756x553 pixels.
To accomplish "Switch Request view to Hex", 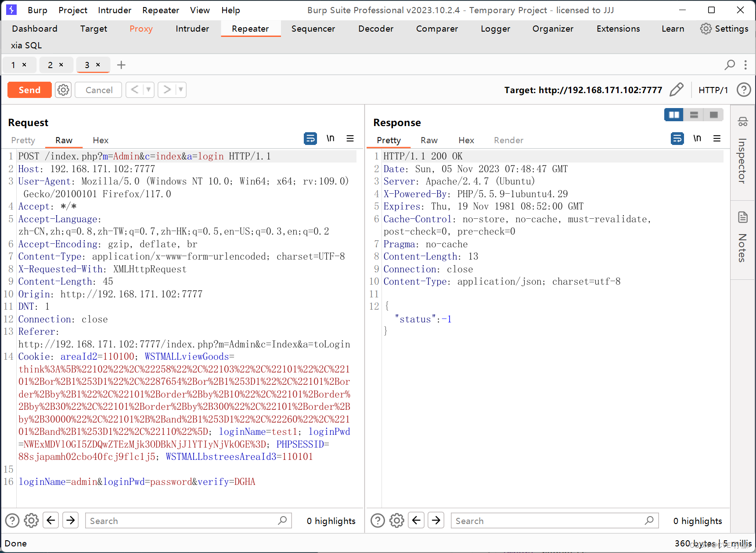I will point(101,140).
